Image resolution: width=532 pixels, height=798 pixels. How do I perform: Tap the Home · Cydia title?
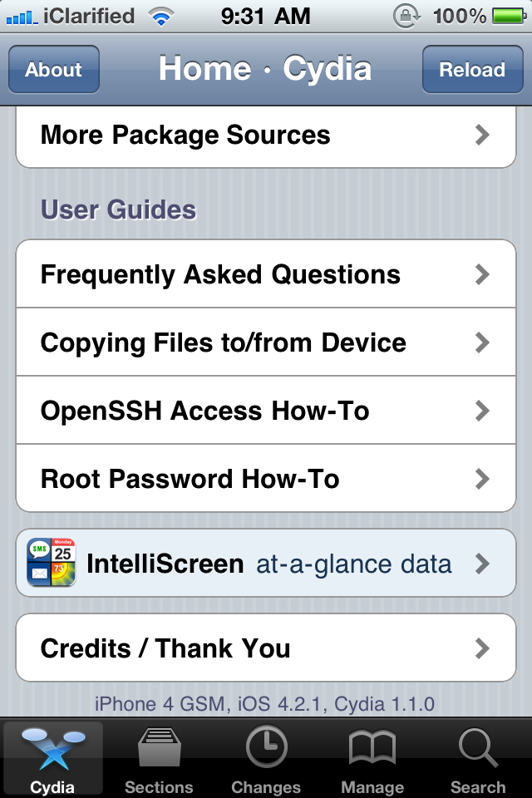click(x=265, y=69)
